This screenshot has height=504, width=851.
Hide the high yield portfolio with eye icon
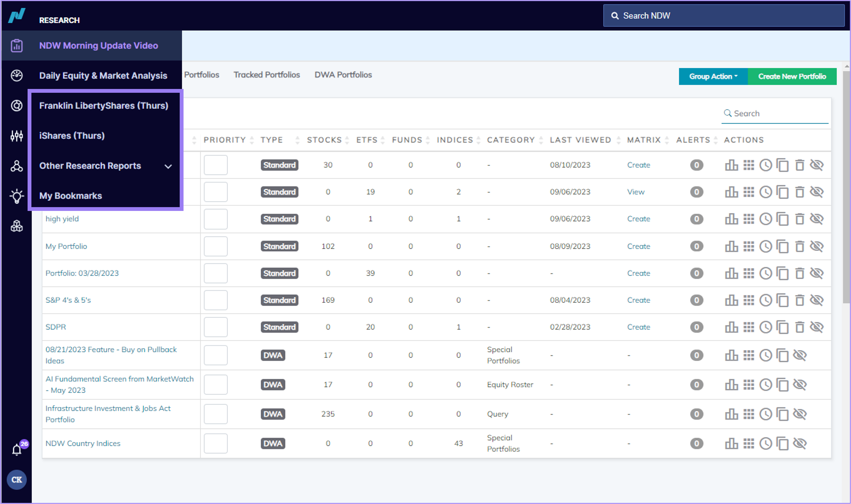[816, 219]
